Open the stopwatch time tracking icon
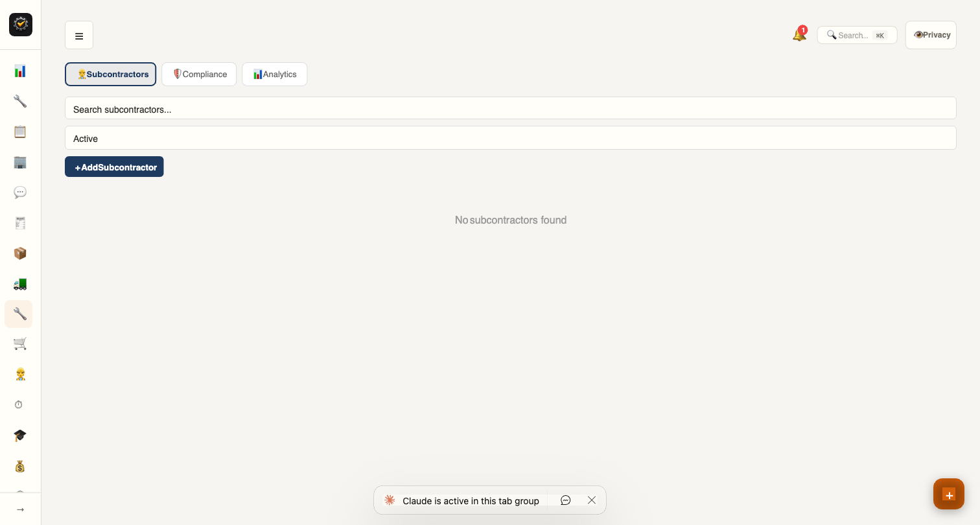The width and height of the screenshot is (980, 525). 19,404
